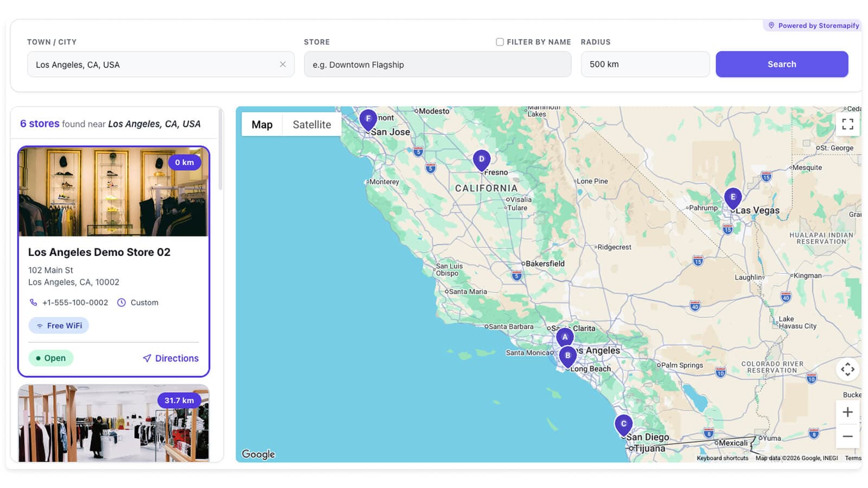Switch to the Map view tab

262,124
